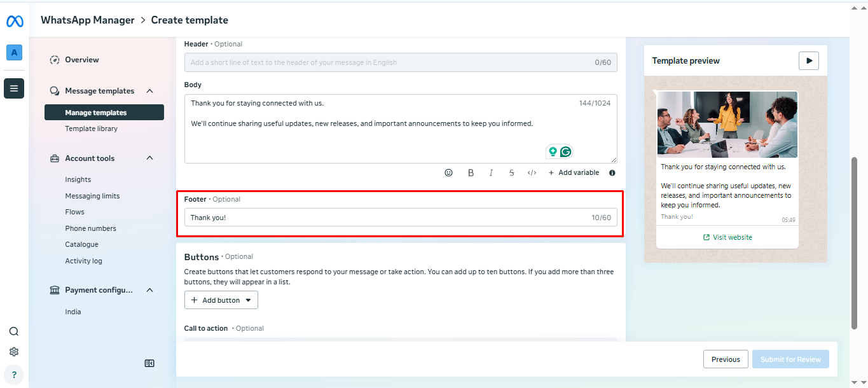868x388 pixels.
Task: Select India under Payment configuration
Action: point(73,312)
